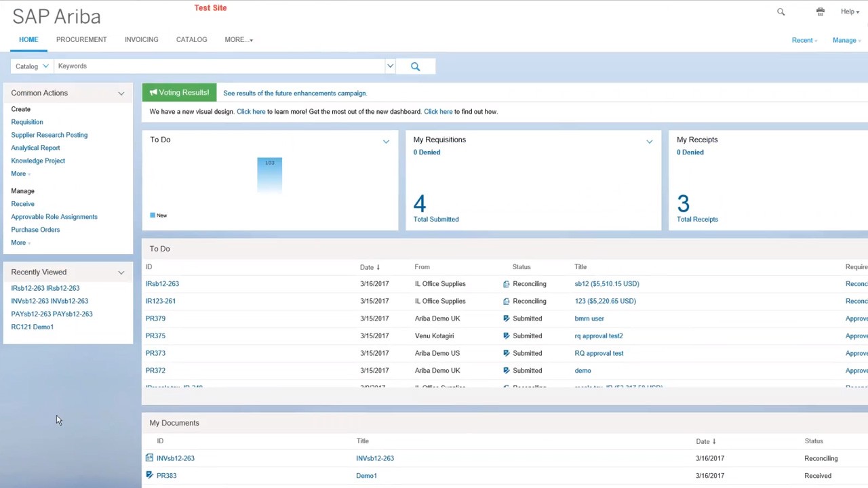
Task: Click the printer icon in header
Action: coord(820,12)
